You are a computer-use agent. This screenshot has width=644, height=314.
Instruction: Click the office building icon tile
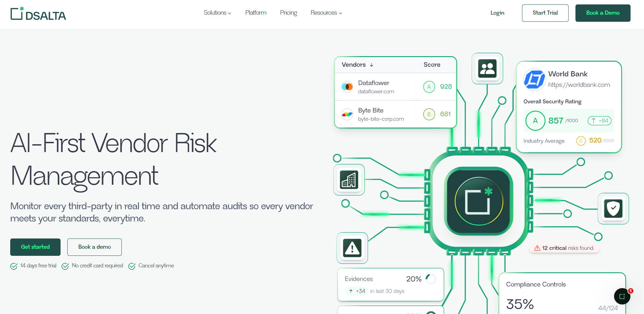point(349,180)
